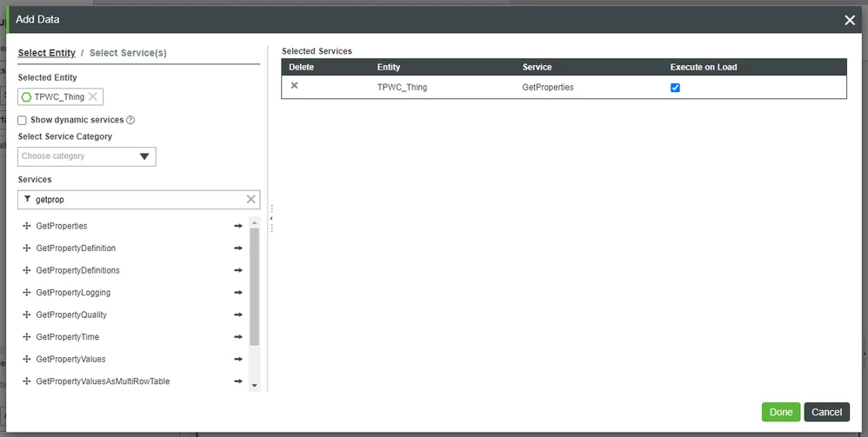Click the Execute on Load column header
The height and width of the screenshot is (437, 868).
click(x=704, y=67)
